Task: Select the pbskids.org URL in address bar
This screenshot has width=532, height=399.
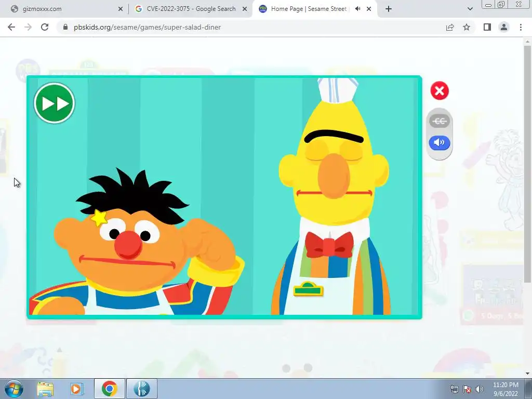Action: click(x=147, y=27)
